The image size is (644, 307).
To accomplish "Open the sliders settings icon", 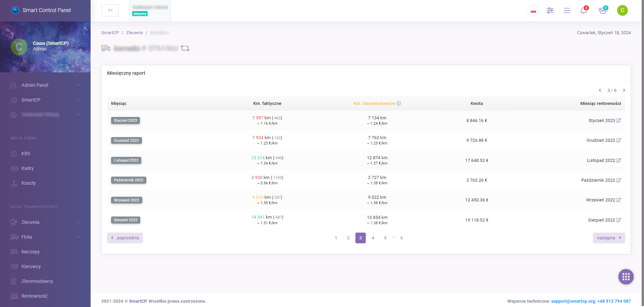I will tap(550, 10).
